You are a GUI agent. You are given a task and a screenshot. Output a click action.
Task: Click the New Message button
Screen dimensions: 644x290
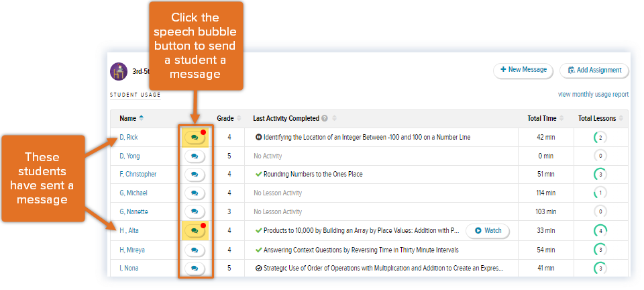(524, 70)
